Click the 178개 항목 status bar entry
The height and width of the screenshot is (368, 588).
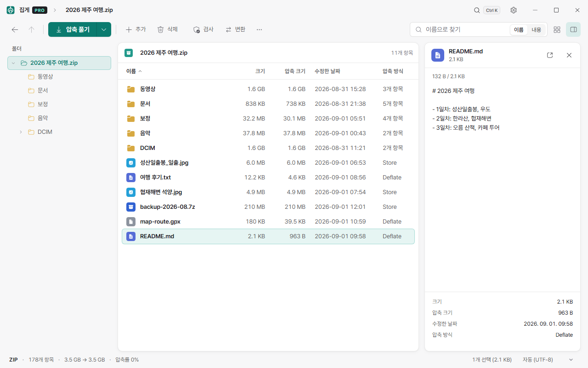click(41, 360)
